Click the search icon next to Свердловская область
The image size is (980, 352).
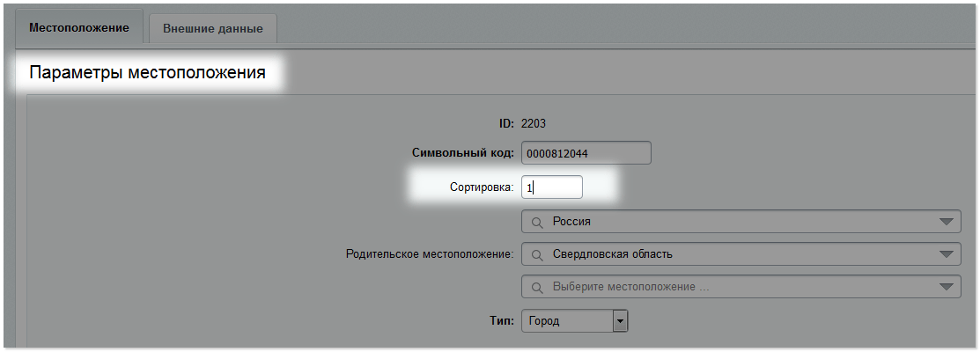click(x=537, y=254)
